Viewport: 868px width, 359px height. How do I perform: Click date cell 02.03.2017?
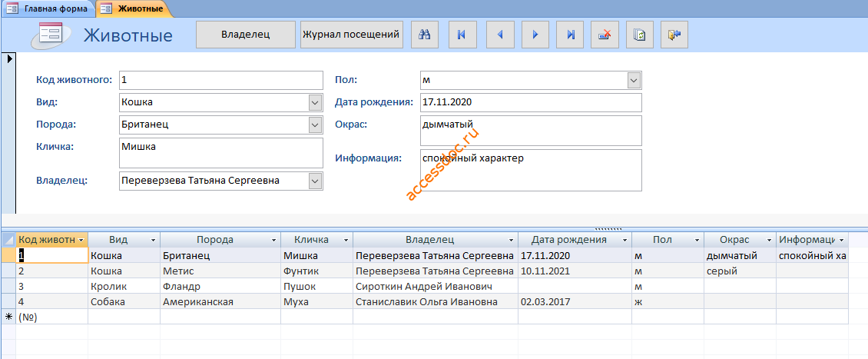pos(575,302)
